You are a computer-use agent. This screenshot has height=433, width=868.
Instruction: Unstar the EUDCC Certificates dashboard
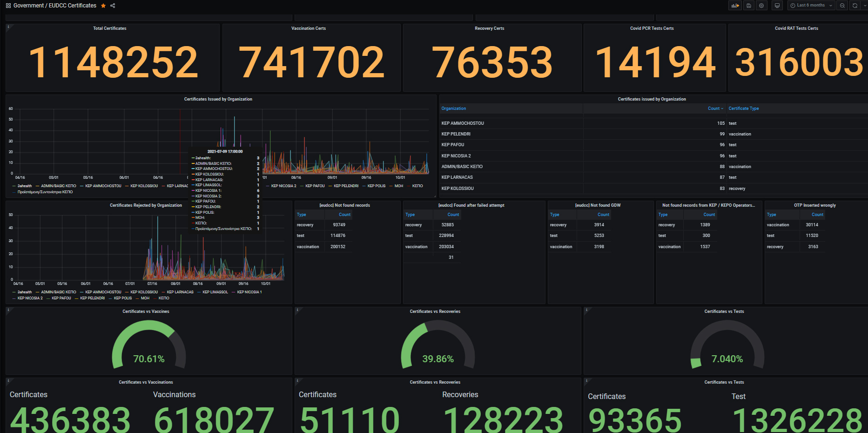[x=103, y=6]
